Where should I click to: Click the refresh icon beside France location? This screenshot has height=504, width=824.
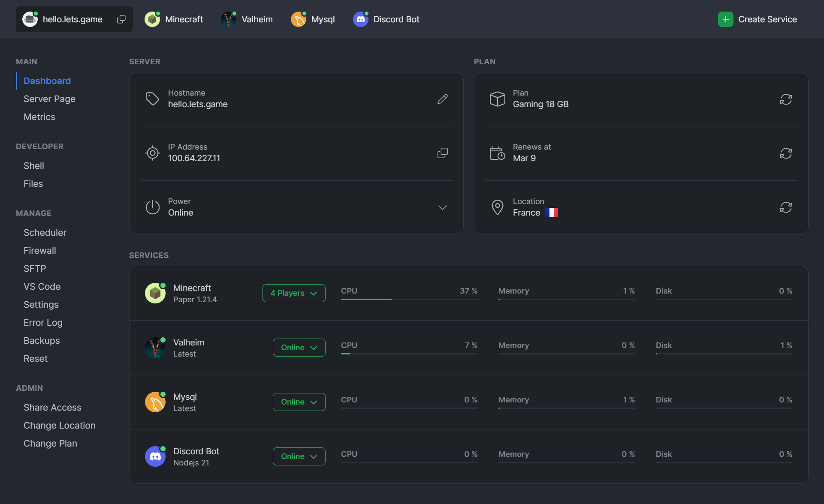coord(785,207)
